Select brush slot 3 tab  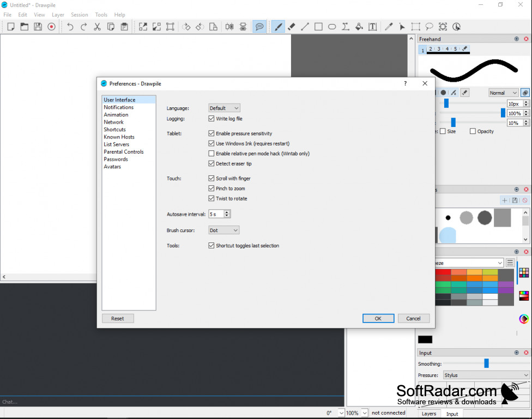tap(439, 49)
